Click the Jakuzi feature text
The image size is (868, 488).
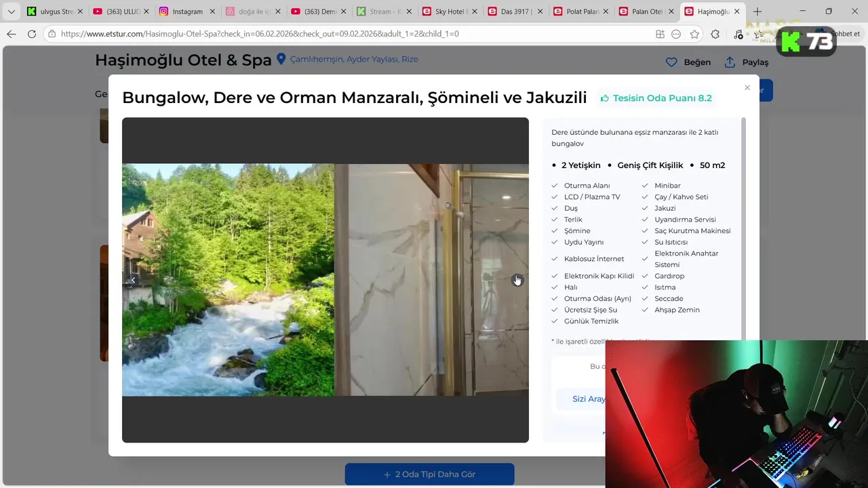coord(665,208)
